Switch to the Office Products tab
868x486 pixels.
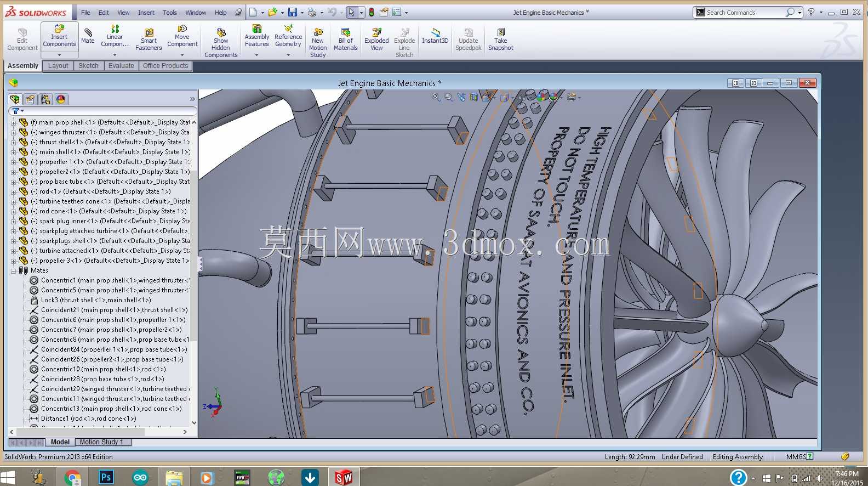pyautogui.click(x=165, y=66)
